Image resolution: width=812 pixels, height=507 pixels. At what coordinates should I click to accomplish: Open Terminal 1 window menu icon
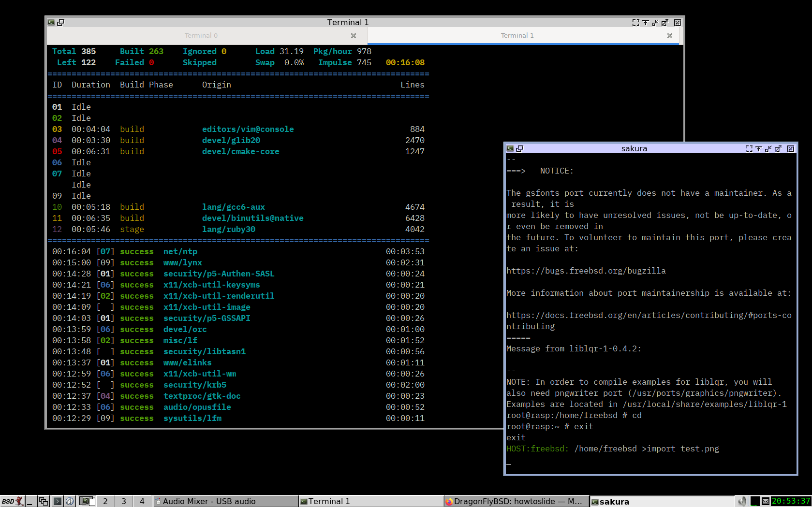51,22
